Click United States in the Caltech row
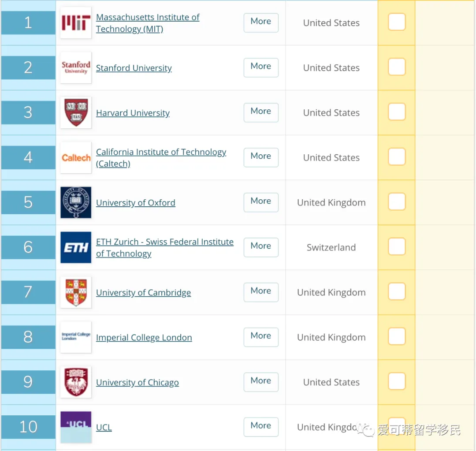This screenshot has height=451, width=476. point(331,158)
